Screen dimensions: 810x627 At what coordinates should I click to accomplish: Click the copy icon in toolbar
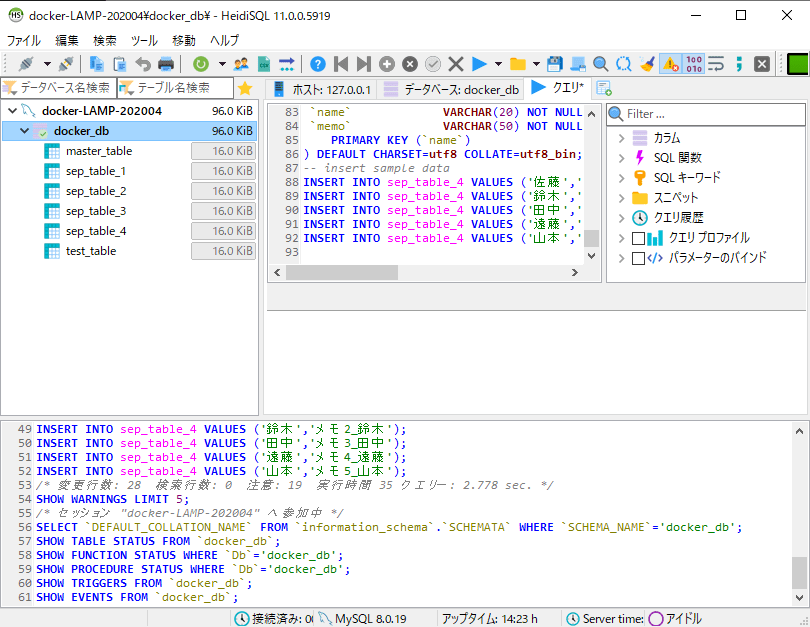[97, 64]
